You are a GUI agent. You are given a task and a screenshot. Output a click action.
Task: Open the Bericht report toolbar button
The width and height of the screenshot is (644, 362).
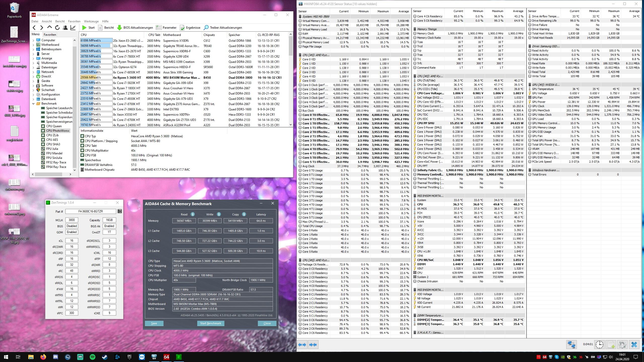click(x=106, y=28)
